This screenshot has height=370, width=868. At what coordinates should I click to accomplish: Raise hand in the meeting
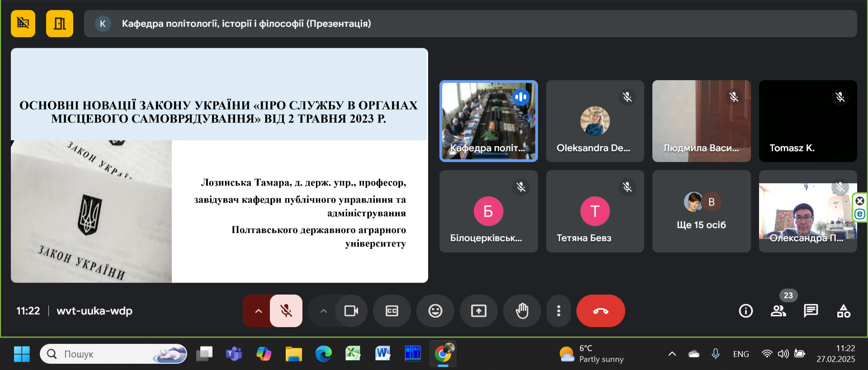tap(522, 311)
